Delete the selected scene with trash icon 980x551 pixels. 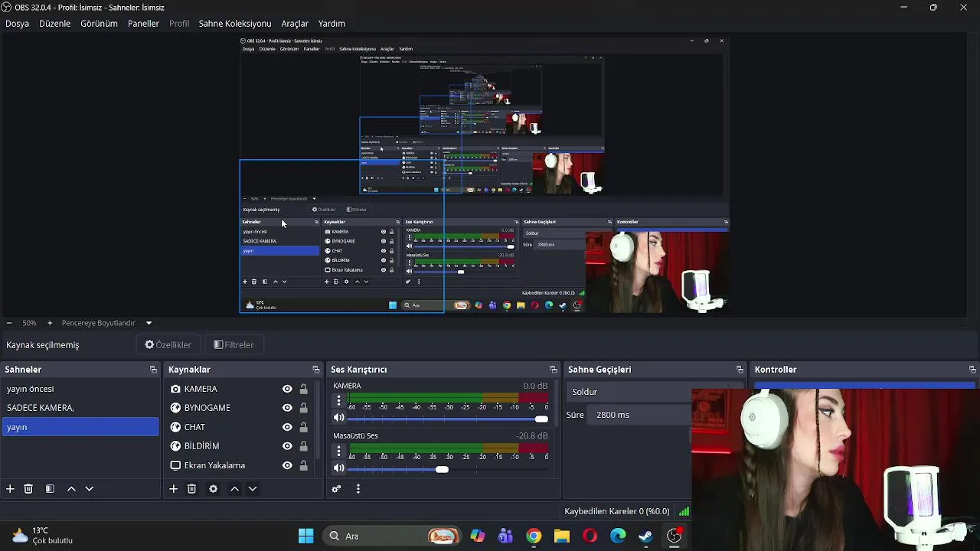tap(28, 489)
